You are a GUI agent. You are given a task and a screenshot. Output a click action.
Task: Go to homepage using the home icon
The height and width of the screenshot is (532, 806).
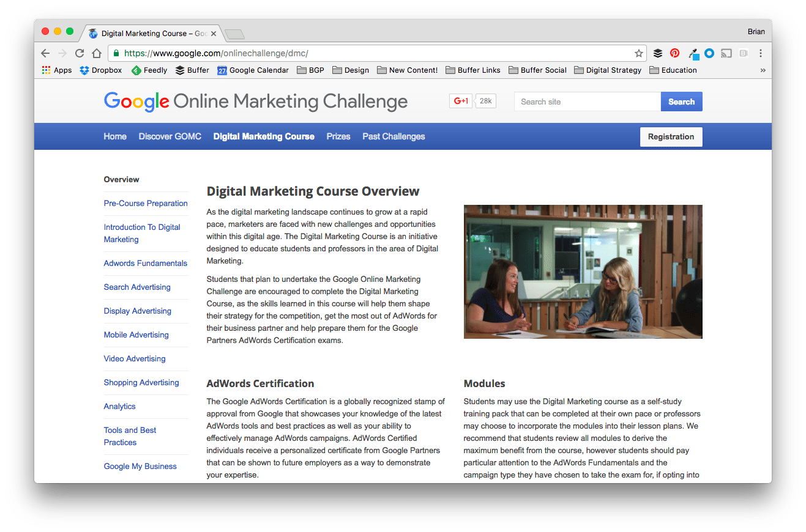(97, 53)
